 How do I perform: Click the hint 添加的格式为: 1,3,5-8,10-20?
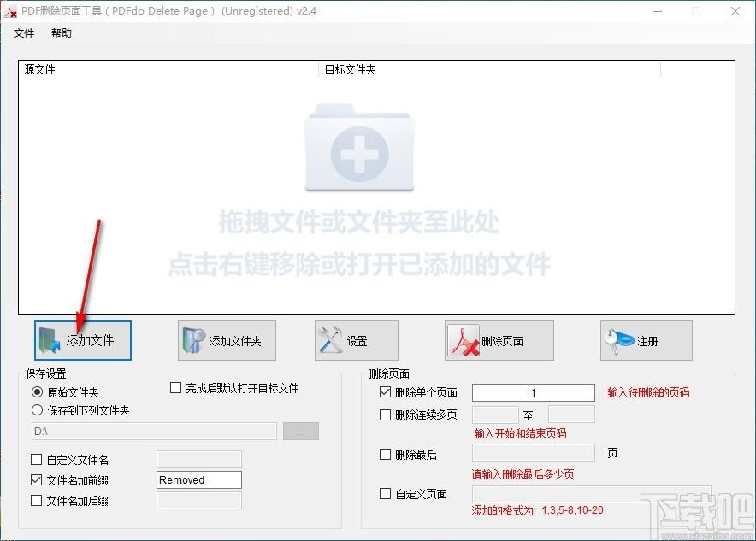(537, 510)
